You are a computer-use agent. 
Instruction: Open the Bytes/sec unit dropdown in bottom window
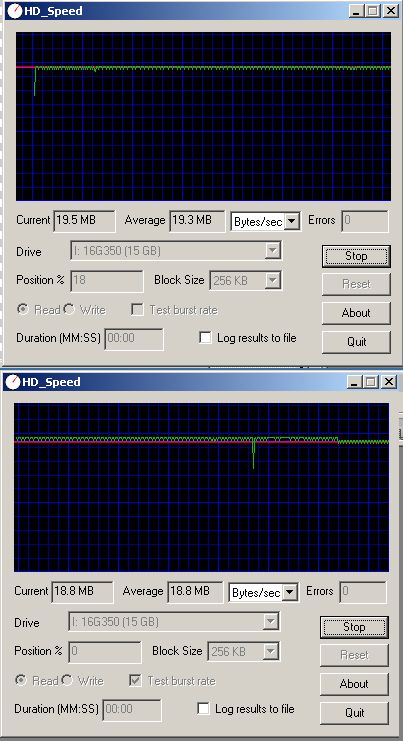(x=291, y=592)
